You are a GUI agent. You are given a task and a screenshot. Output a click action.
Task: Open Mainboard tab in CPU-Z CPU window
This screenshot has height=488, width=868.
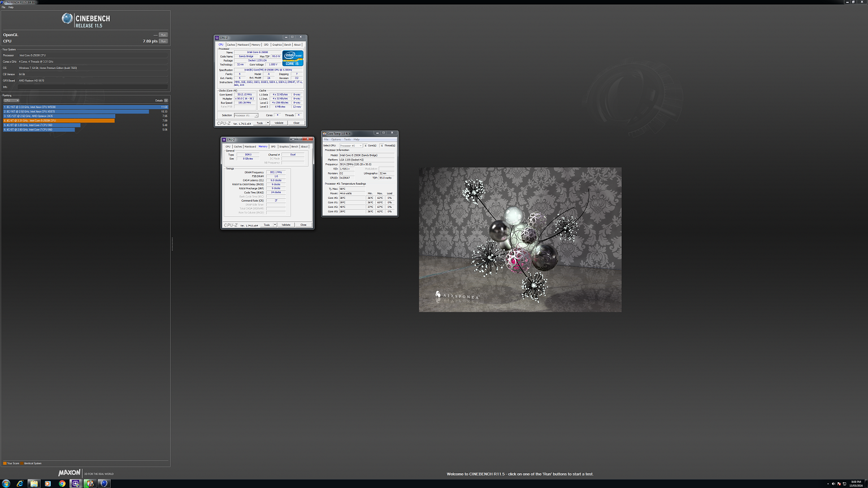pos(243,45)
